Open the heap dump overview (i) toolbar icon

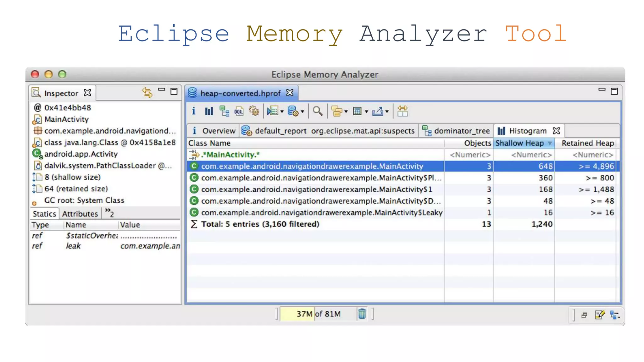194,111
